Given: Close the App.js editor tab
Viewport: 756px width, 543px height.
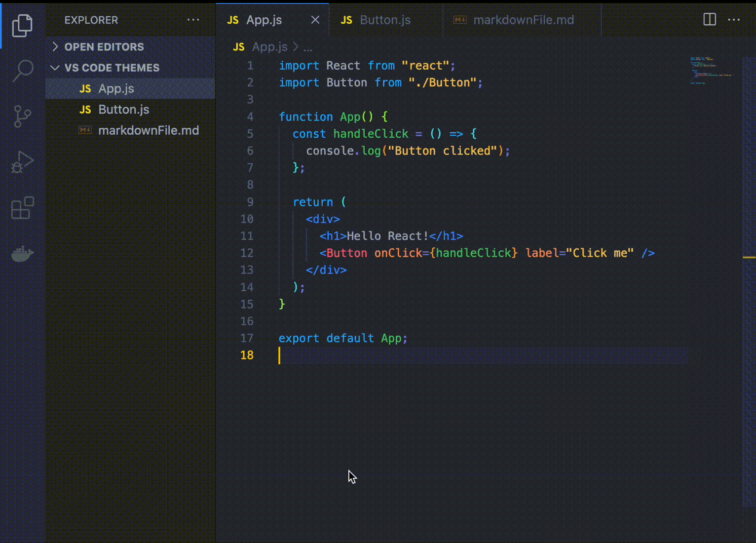Looking at the screenshot, I should point(315,20).
